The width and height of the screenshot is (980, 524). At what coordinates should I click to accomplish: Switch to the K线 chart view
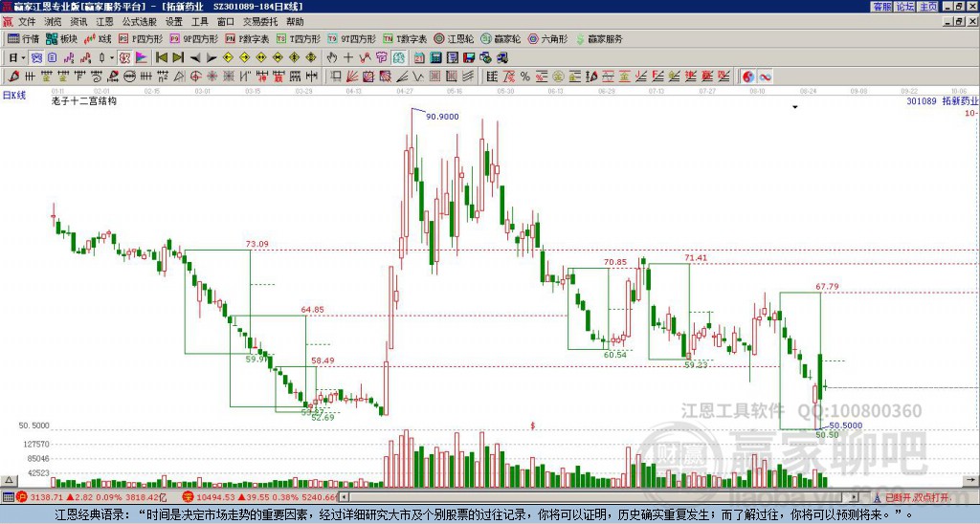[x=98, y=38]
